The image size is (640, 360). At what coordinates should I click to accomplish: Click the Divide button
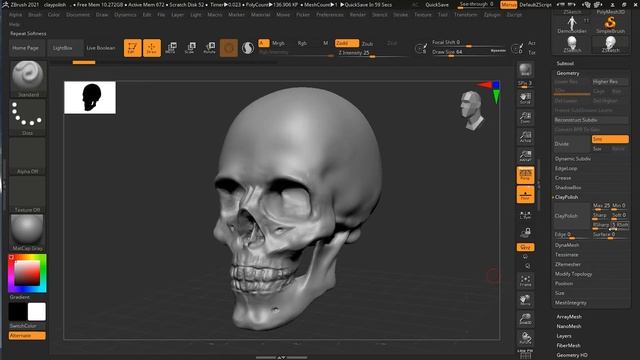coord(571,144)
